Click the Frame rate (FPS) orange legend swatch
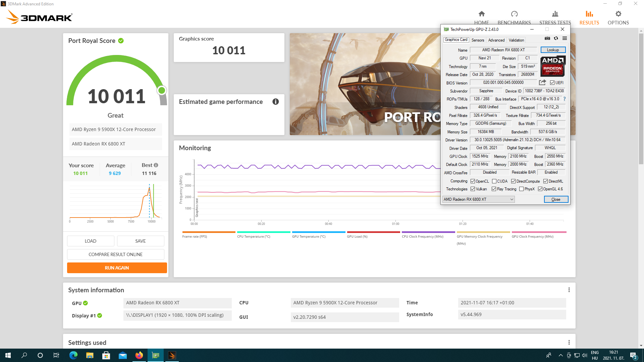Image resolution: width=644 pixels, height=362 pixels. 209,232
